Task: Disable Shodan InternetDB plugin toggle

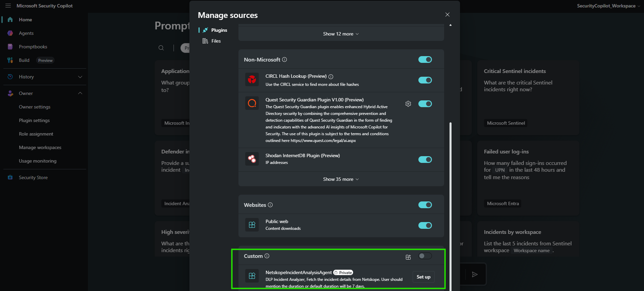Action: (425, 160)
